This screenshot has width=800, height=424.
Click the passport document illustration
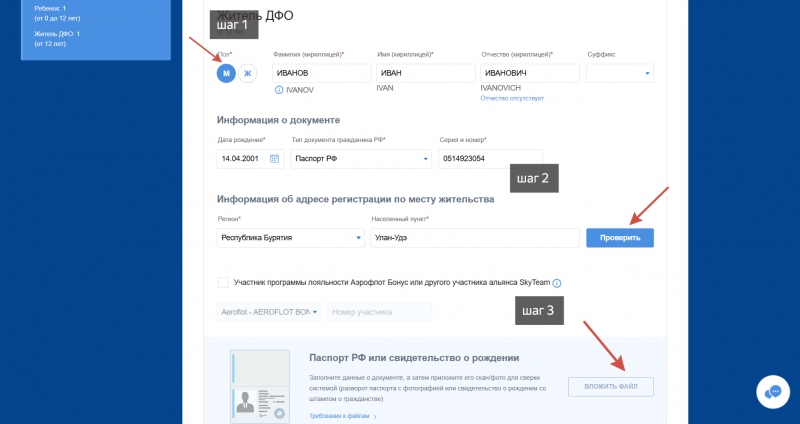coord(260,386)
